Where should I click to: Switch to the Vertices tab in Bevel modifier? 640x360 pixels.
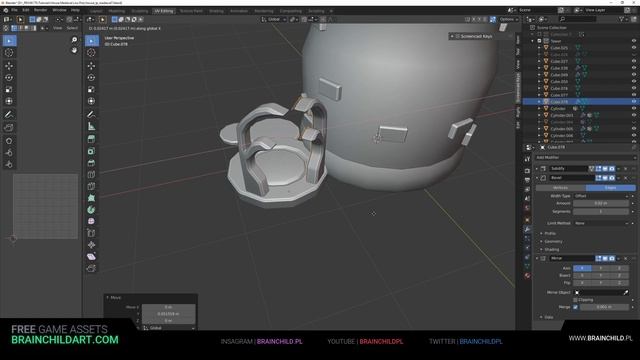point(560,188)
